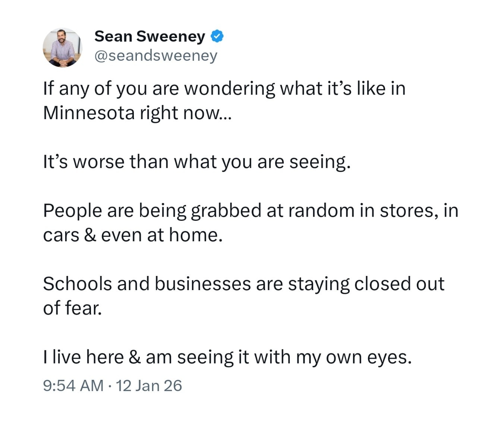Screen dimensions: 488x448
Task: Click Sean Sweeney's profile picture
Action: pos(62,48)
